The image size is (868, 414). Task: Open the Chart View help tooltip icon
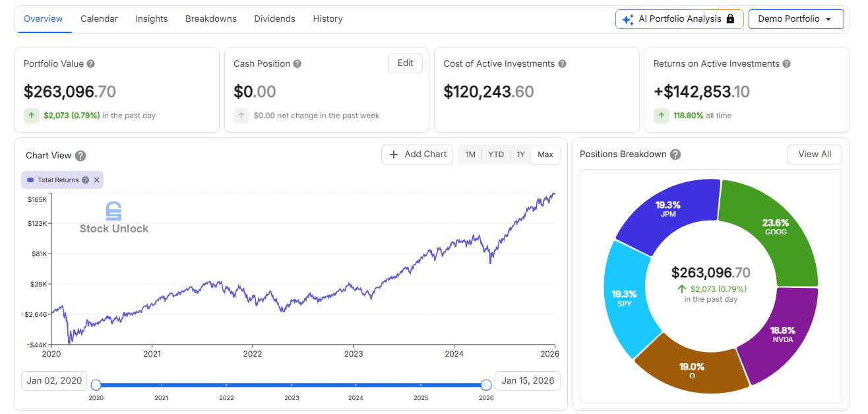coord(80,155)
